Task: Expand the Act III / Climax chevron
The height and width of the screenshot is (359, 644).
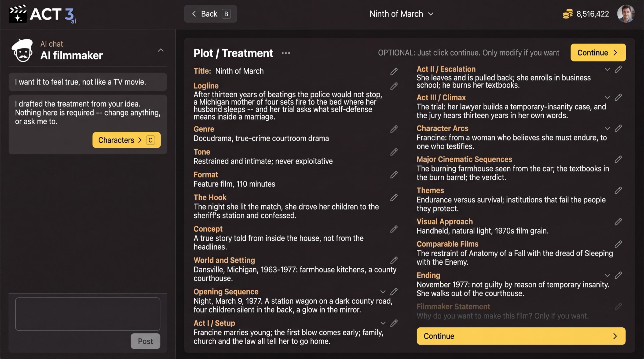Action: click(607, 98)
